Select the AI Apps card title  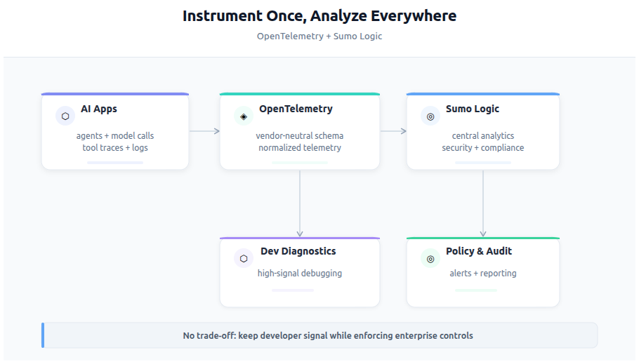click(x=99, y=109)
